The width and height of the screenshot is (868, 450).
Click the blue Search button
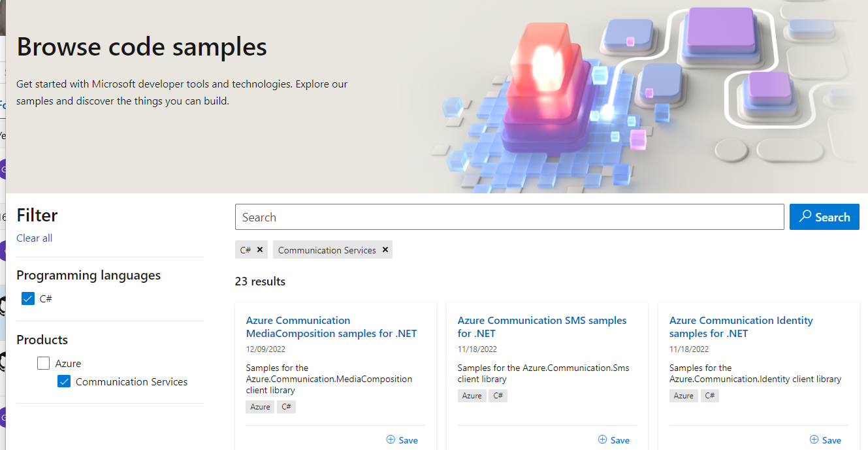pyautogui.click(x=824, y=217)
